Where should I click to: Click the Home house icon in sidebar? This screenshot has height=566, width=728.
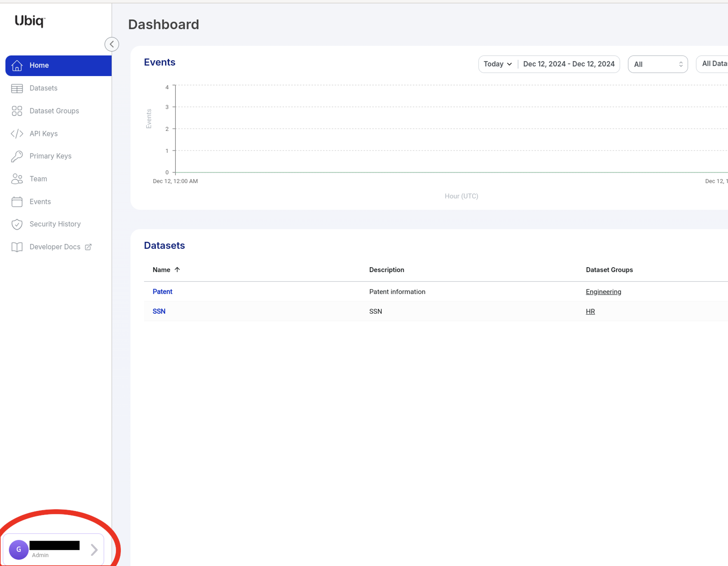(17, 66)
